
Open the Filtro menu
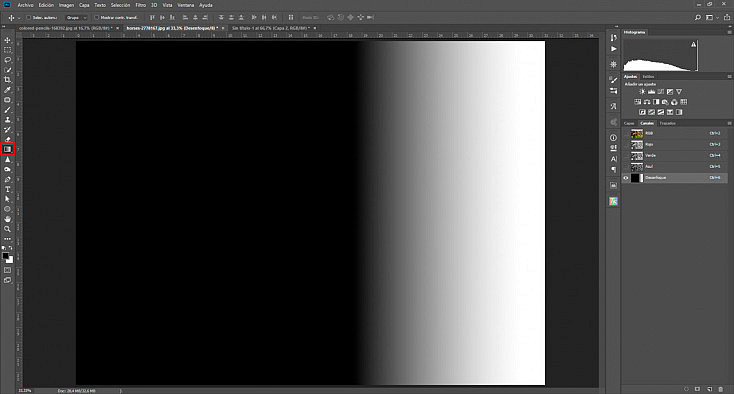click(140, 5)
